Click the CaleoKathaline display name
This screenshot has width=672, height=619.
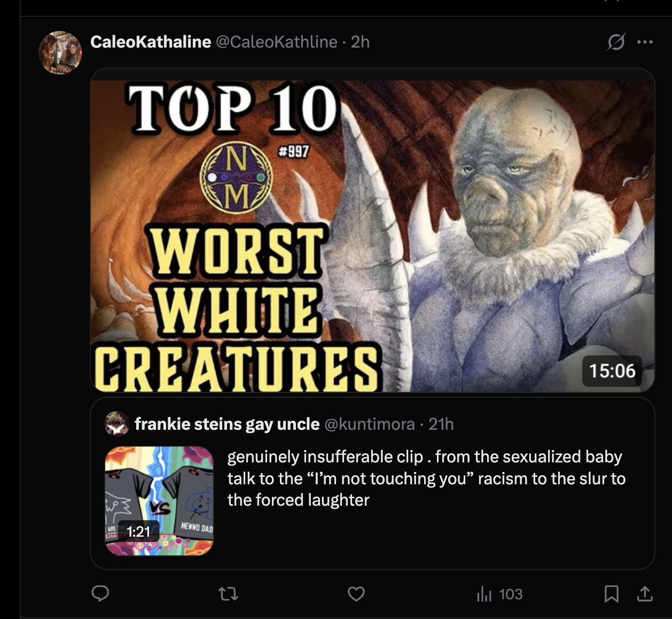(x=151, y=42)
